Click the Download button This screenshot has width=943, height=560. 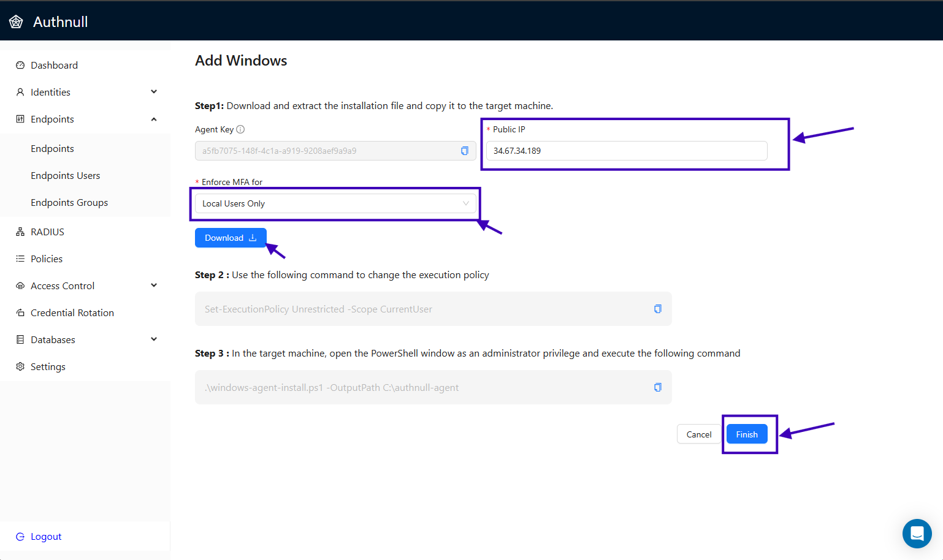click(x=230, y=238)
